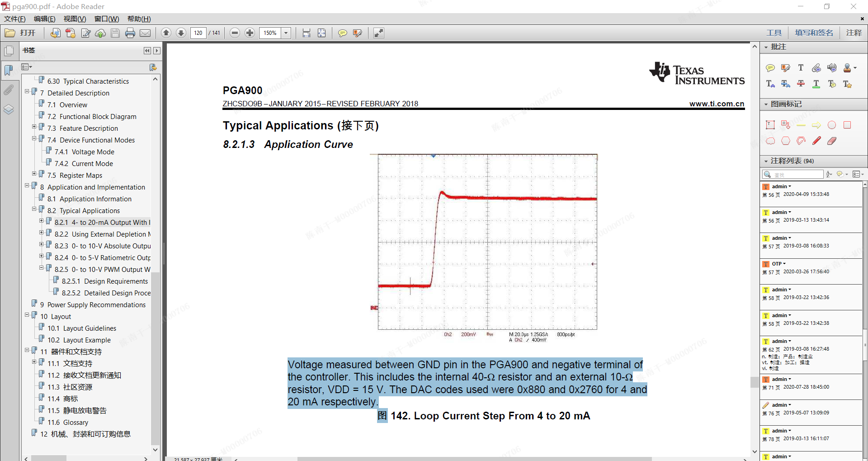Go to previous page with up arrow
The image size is (868, 461).
(166, 33)
